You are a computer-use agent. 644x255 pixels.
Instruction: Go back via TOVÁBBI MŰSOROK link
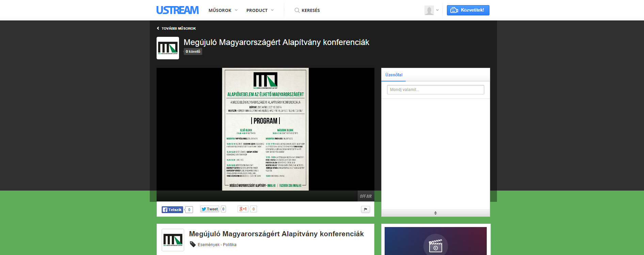tap(176, 28)
